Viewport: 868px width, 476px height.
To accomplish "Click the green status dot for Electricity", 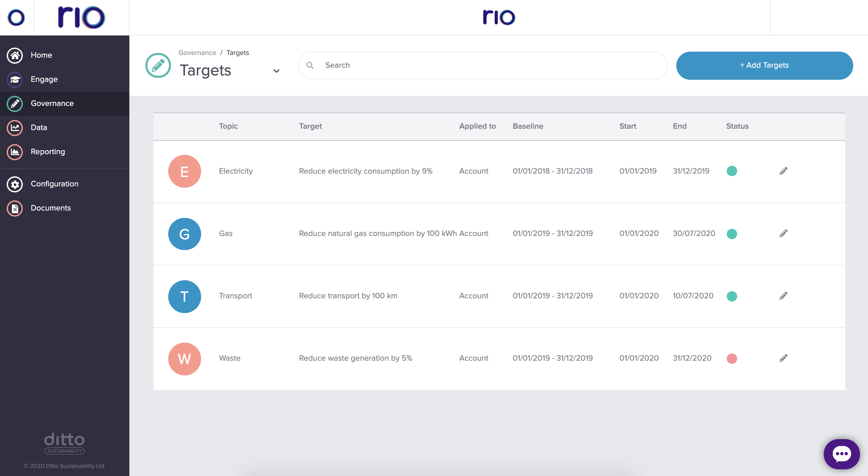I will point(732,171).
